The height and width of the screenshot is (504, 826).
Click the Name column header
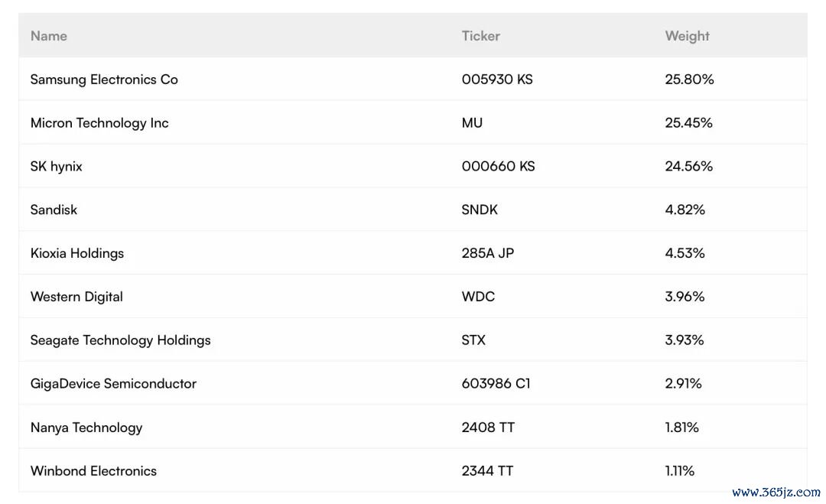pos(48,36)
